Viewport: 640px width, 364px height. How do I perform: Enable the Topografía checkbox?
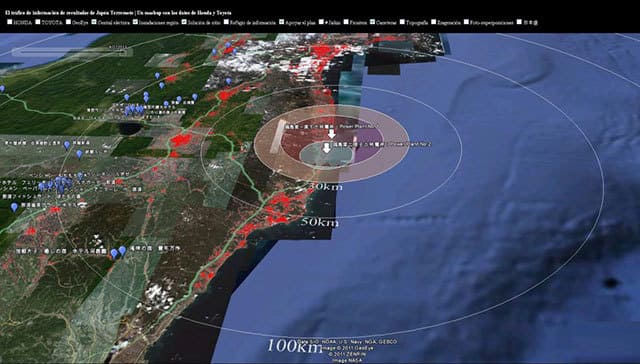point(402,22)
